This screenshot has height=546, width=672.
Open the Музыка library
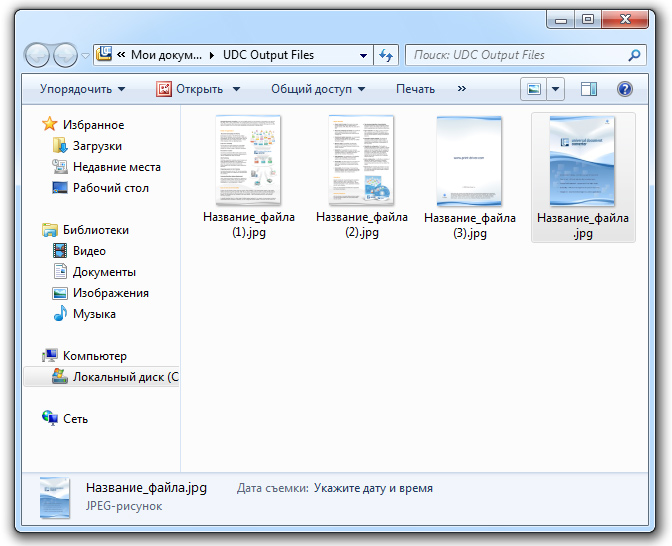[94, 314]
